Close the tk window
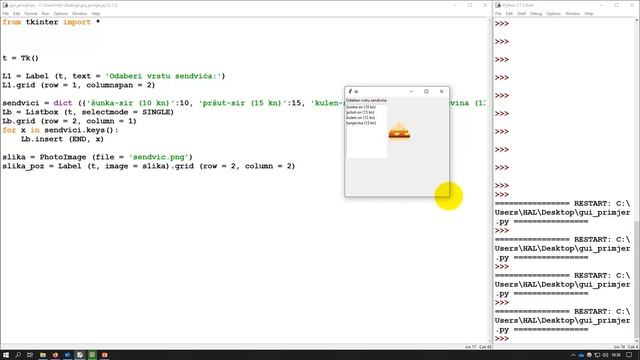Viewport: 640px width, 360px height. (x=442, y=91)
